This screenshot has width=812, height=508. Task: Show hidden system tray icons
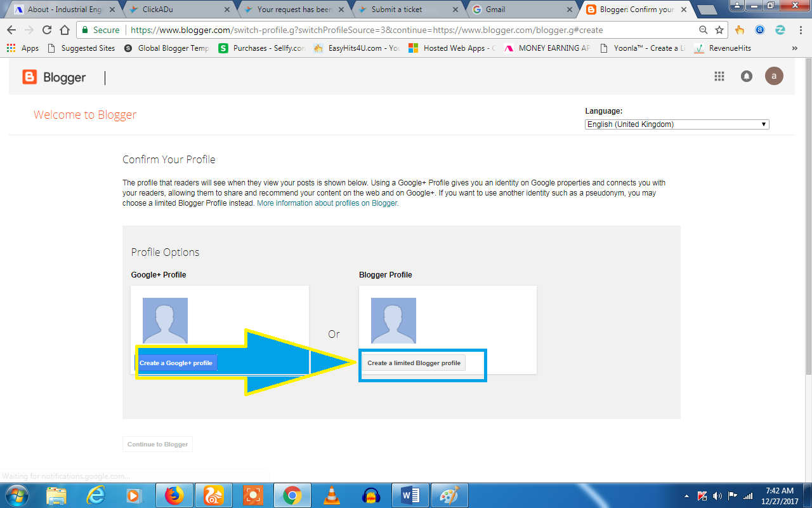click(686, 496)
